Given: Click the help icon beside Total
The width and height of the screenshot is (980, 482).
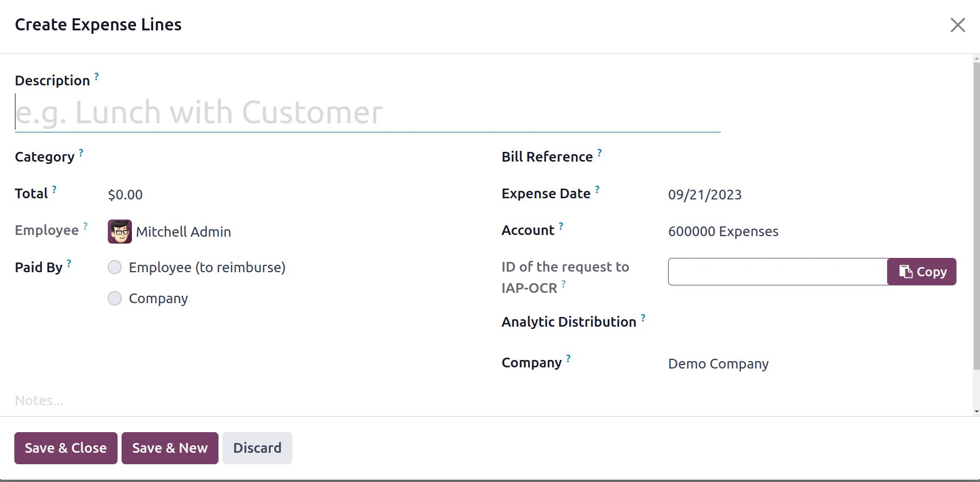Looking at the screenshot, I should click(54, 189).
